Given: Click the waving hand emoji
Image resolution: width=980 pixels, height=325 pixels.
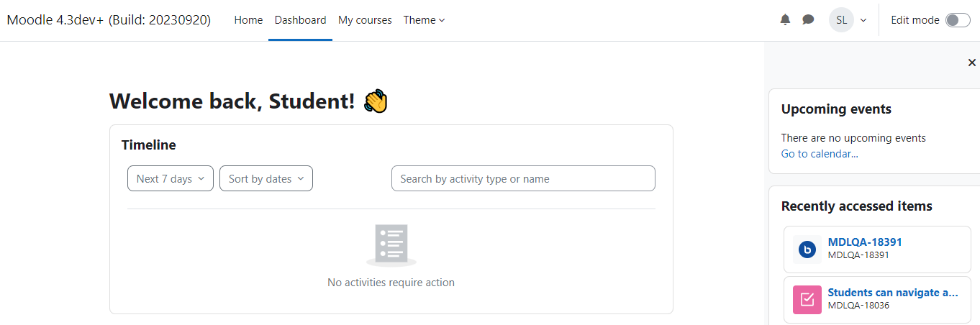Looking at the screenshot, I should (376, 101).
